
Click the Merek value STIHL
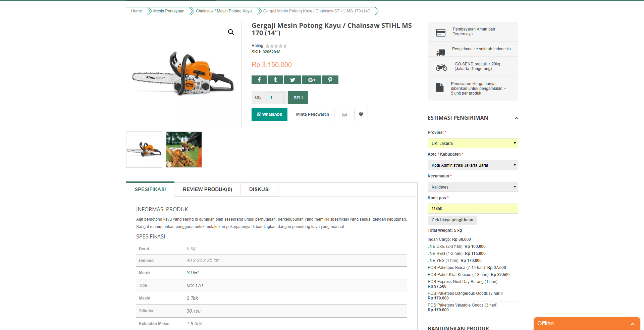(x=193, y=273)
